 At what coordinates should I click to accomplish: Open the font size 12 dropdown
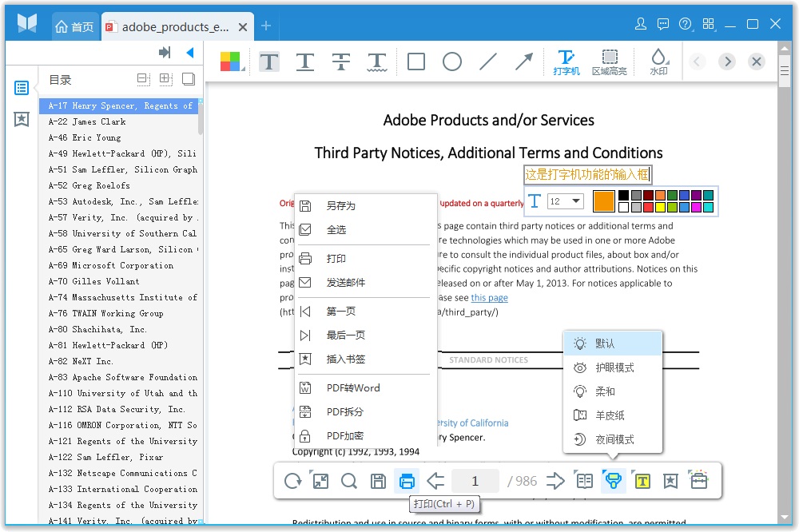566,201
